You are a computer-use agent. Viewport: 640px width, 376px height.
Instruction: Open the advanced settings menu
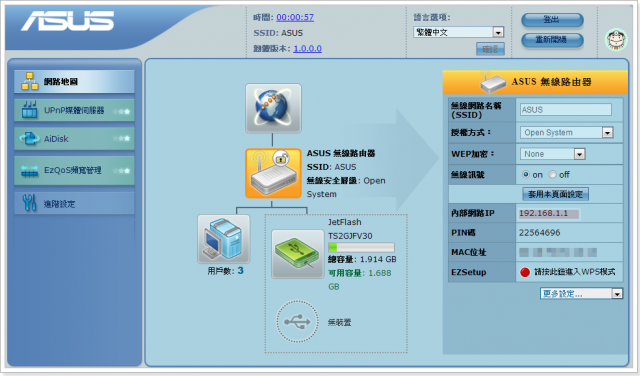pos(74,203)
